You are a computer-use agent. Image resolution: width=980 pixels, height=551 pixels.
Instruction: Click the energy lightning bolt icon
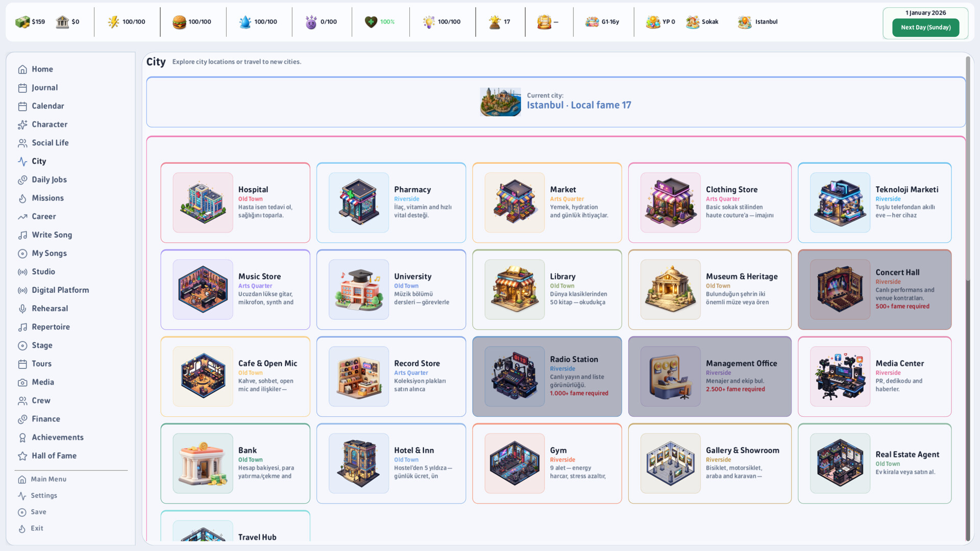point(113,22)
